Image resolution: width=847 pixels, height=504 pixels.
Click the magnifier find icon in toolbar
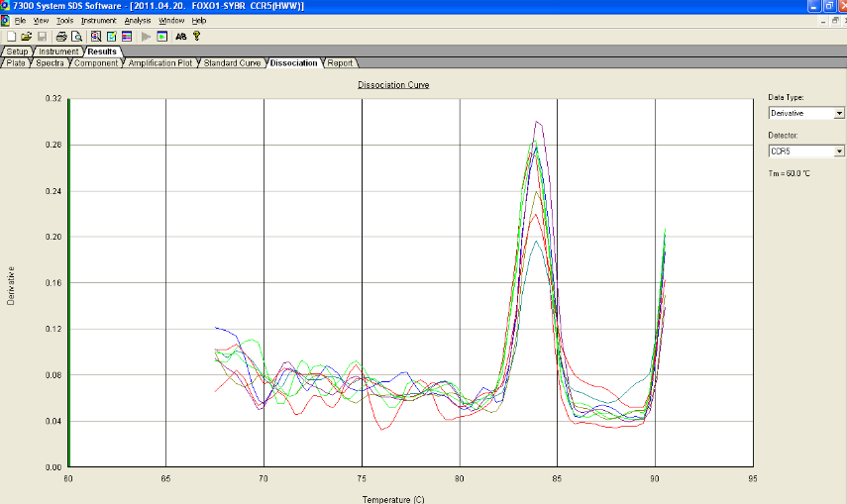coord(95,36)
